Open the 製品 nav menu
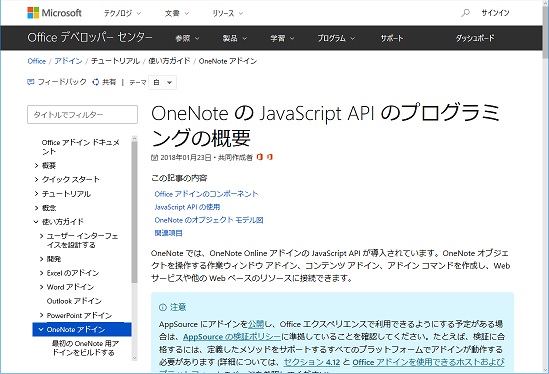The width and height of the screenshot is (549, 374). (x=235, y=38)
